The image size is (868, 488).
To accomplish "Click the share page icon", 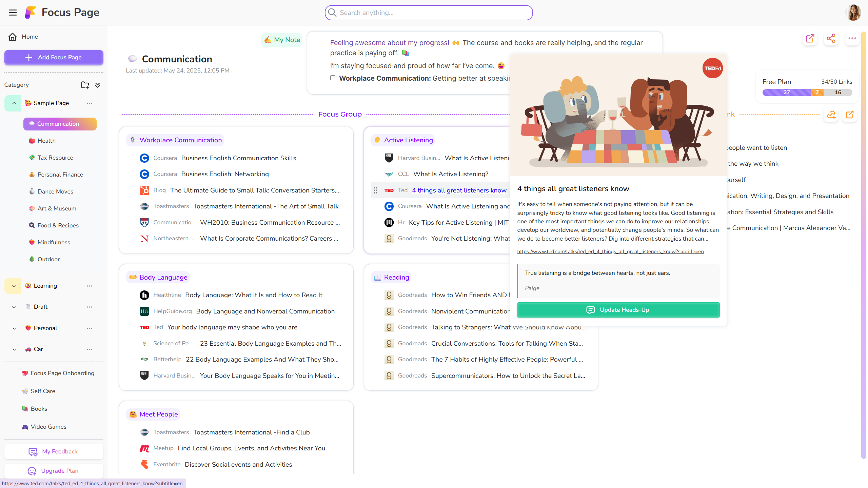I will click(831, 38).
